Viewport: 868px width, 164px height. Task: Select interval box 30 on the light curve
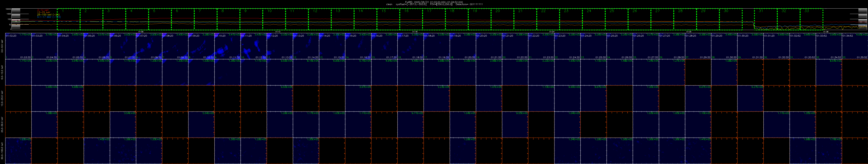(x=731, y=19)
